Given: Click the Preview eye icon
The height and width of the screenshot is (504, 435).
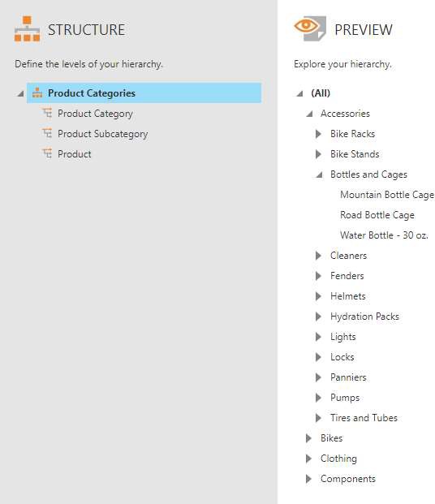Looking at the screenshot, I should [310, 28].
